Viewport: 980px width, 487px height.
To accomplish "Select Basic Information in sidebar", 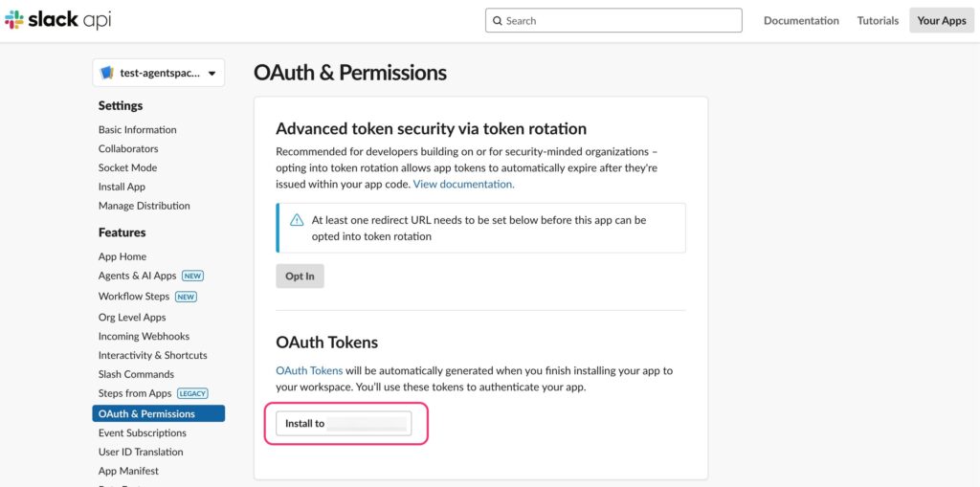I will [138, 130].
